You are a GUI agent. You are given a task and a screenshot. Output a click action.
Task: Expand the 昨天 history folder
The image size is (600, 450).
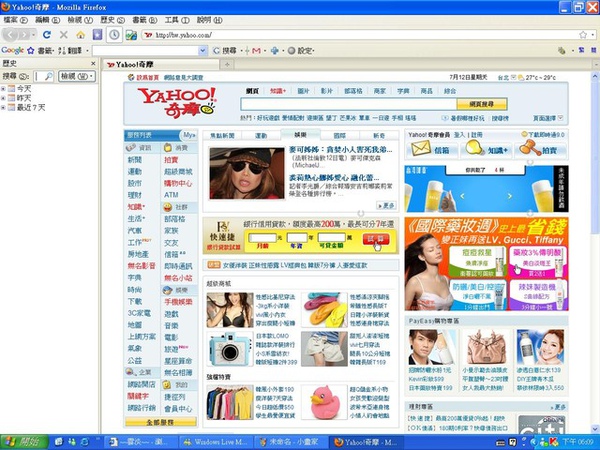pos(3,98)
